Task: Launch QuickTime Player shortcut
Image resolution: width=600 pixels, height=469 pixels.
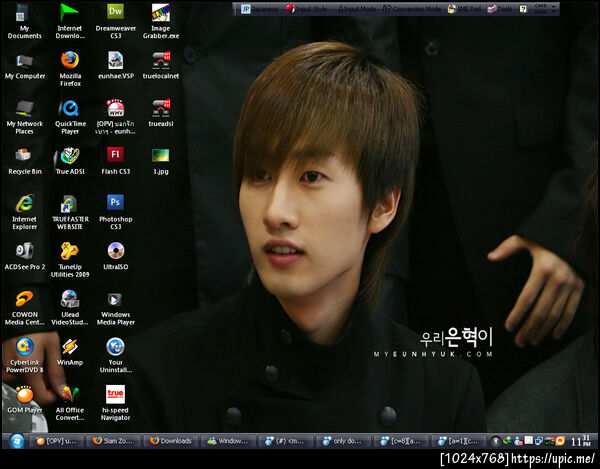Action: (70, 117)
